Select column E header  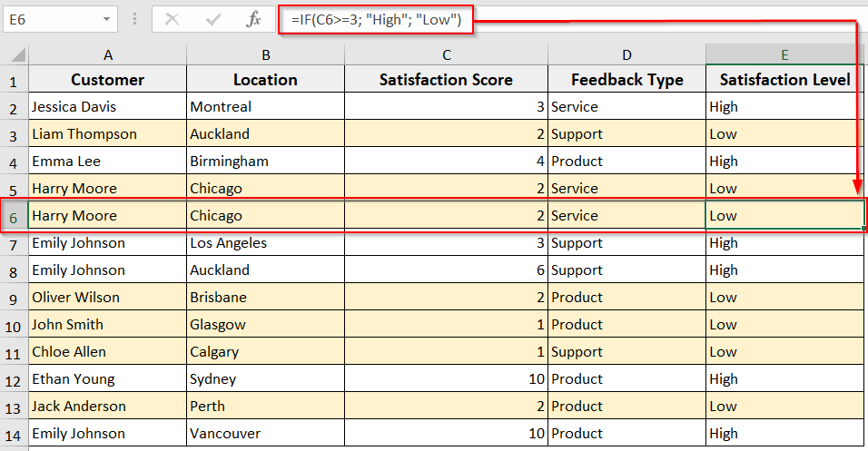(784, 54)
